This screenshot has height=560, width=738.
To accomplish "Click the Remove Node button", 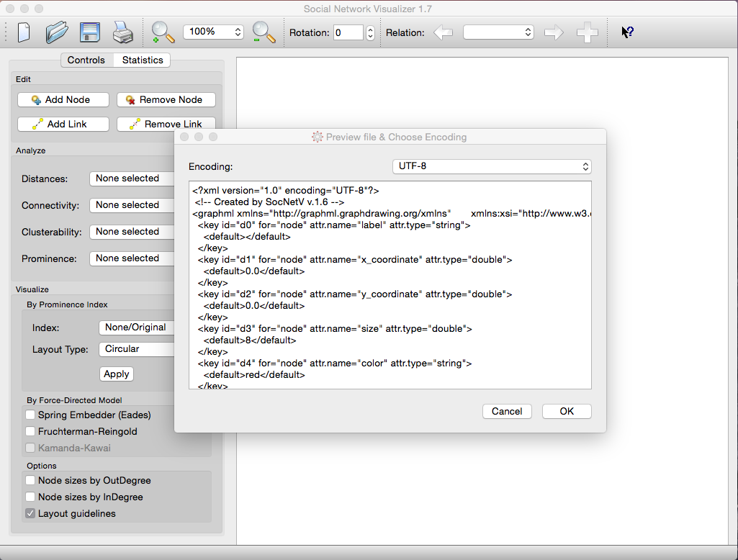I will click(x=166, y=100).
